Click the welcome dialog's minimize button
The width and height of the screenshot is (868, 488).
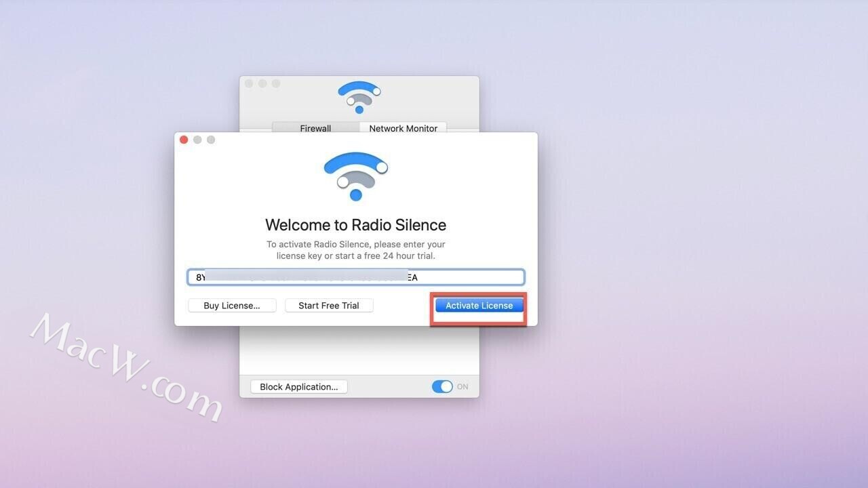tap(197, 140)
